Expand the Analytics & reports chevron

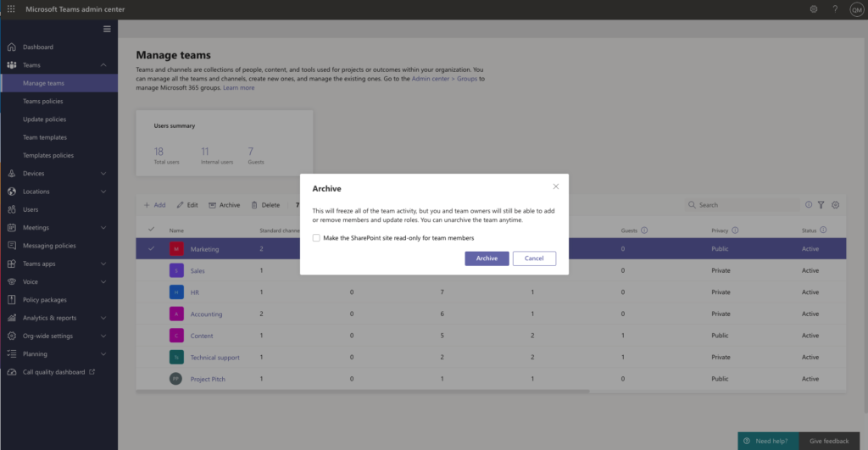[103, 319]
